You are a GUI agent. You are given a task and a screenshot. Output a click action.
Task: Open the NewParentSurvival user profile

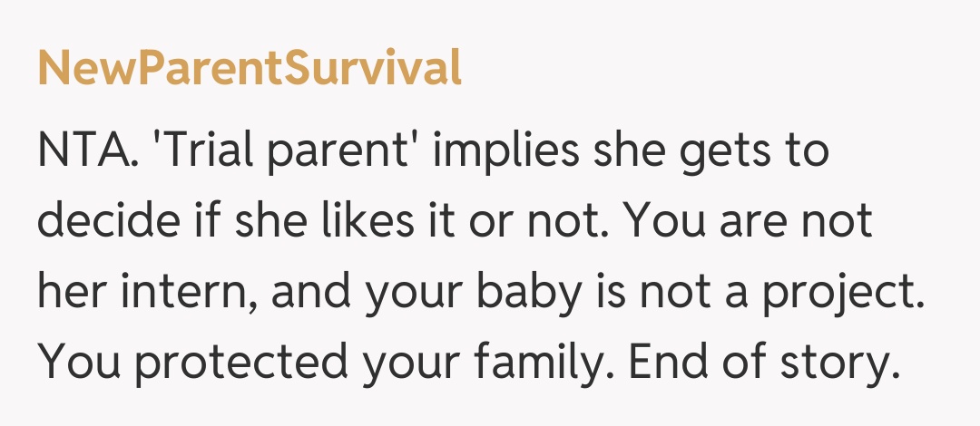coord(250,70)
